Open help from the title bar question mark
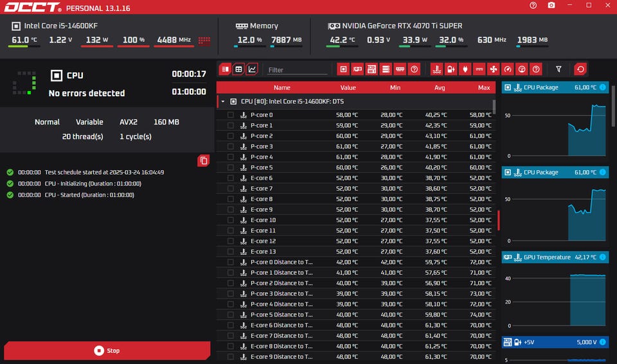The image size is (617, 364). (x=533, y=5)
